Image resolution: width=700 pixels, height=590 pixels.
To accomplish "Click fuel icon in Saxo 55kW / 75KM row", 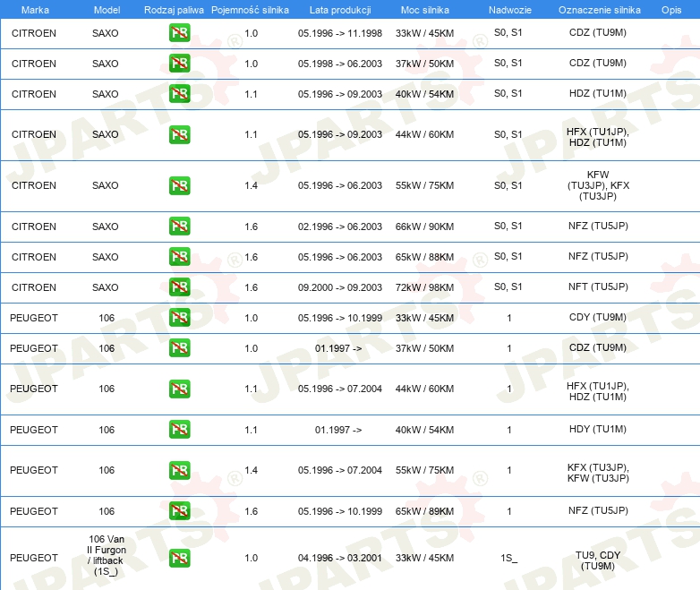I will tap(179, 186).
